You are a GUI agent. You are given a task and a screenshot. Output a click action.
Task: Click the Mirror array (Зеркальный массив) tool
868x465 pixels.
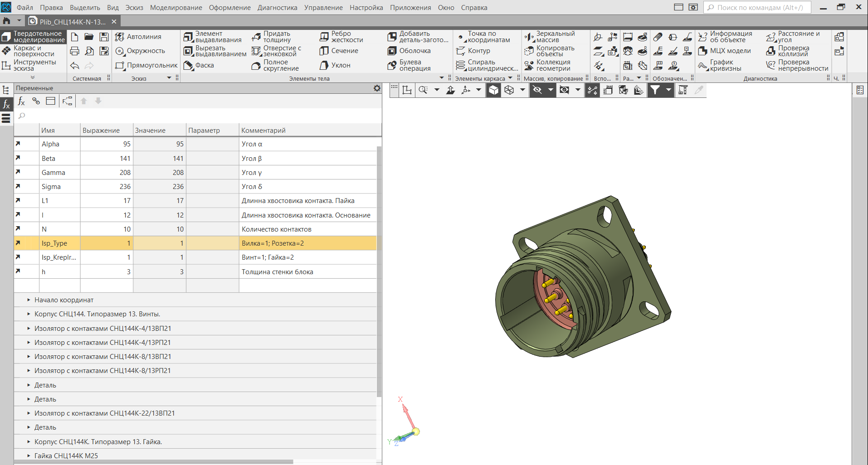[550, 37]
